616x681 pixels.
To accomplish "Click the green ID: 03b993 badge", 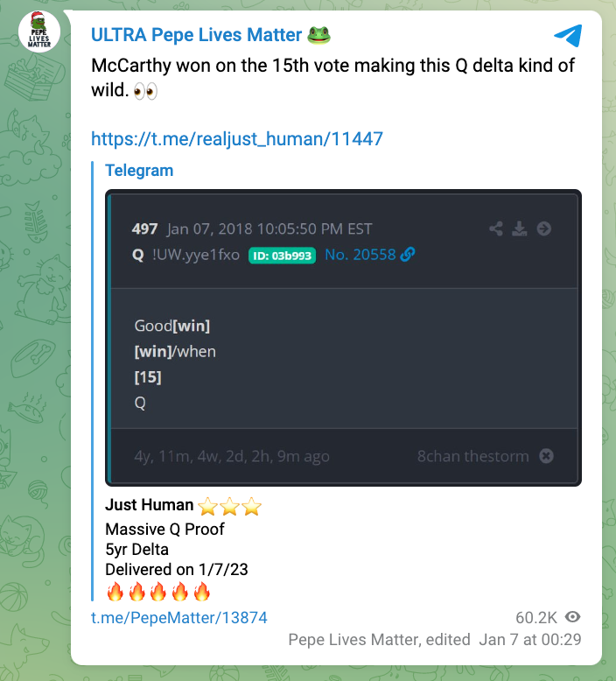I will 283,256.
